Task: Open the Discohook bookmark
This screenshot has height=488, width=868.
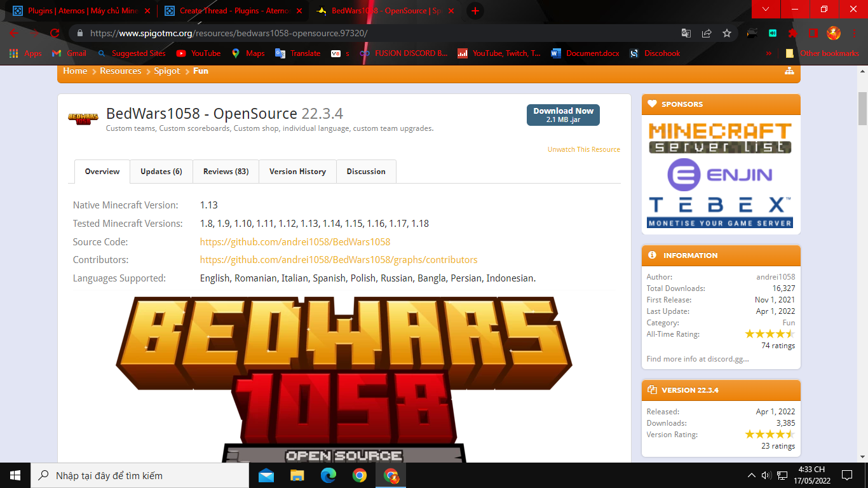Action: coord(654,53)
